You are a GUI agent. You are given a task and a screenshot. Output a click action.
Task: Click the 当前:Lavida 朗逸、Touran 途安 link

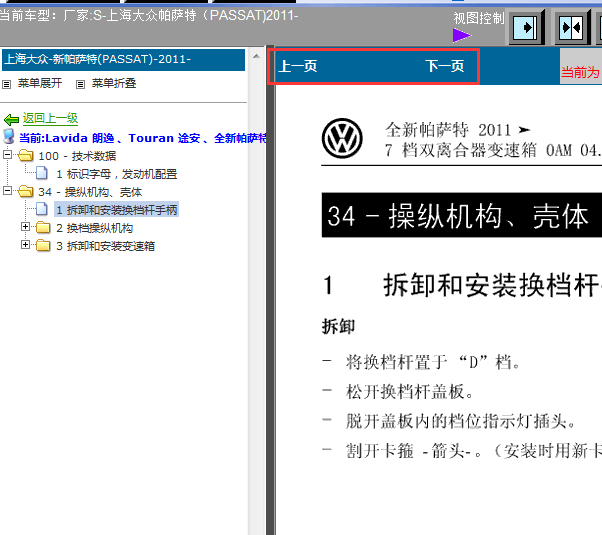tap(142, 138)
